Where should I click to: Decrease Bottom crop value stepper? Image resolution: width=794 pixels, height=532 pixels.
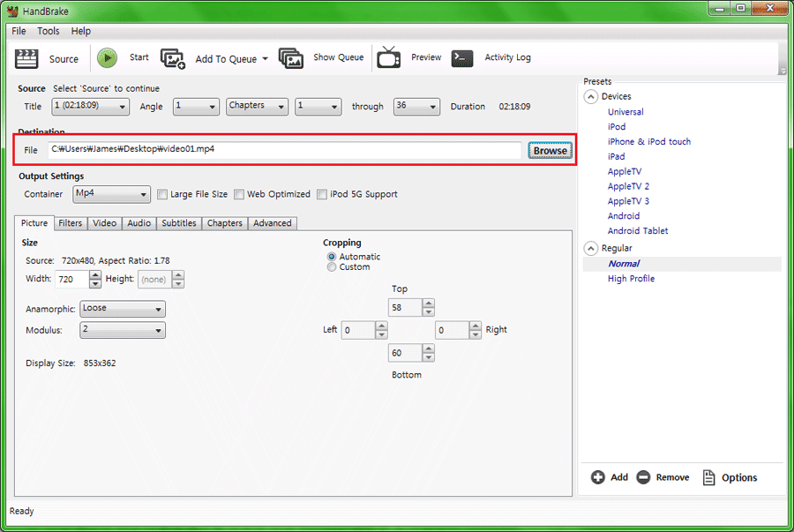429,357
